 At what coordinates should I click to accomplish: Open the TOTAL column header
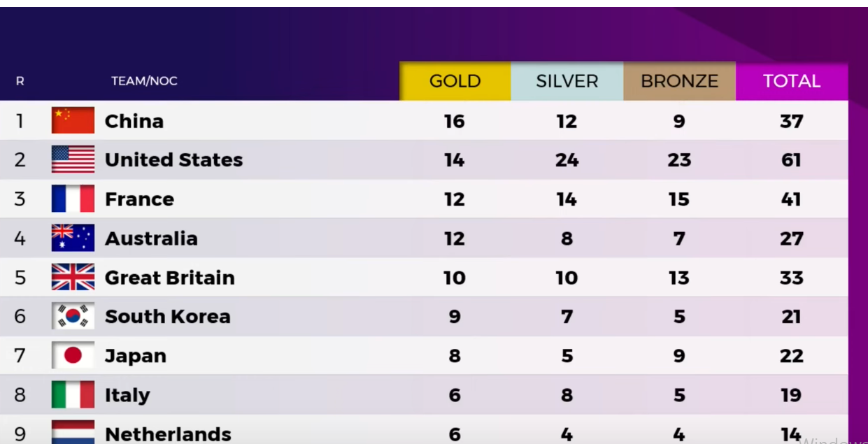pos(792,81)
